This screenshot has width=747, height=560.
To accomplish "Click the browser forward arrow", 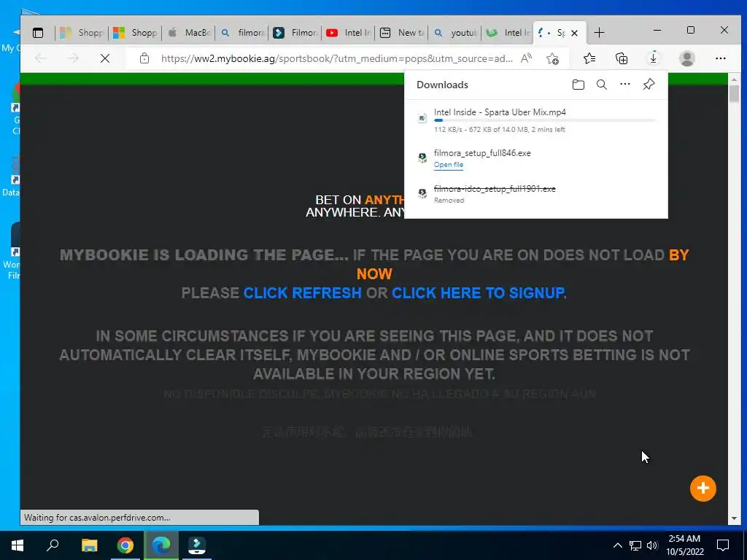I will [x=73, y=58].
